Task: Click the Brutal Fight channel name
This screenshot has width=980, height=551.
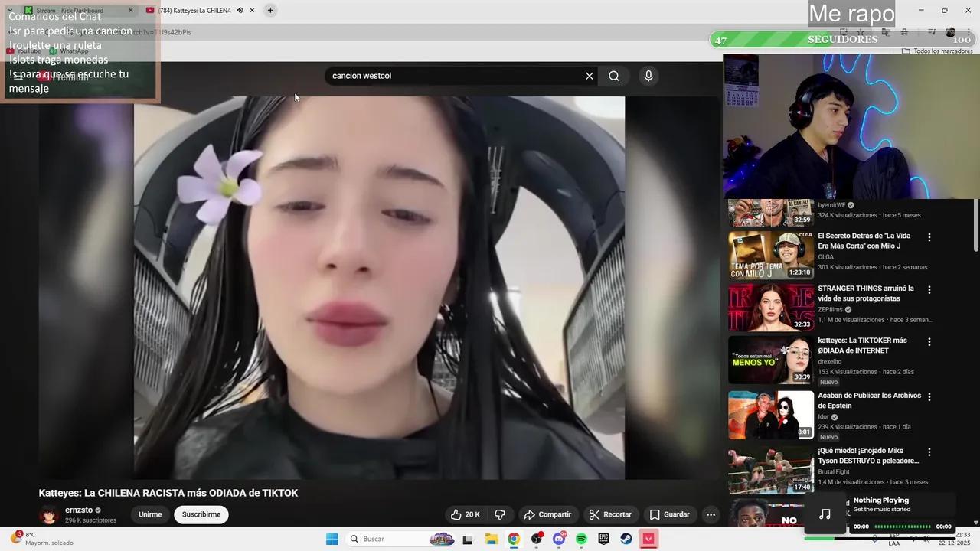Action: 835,472
